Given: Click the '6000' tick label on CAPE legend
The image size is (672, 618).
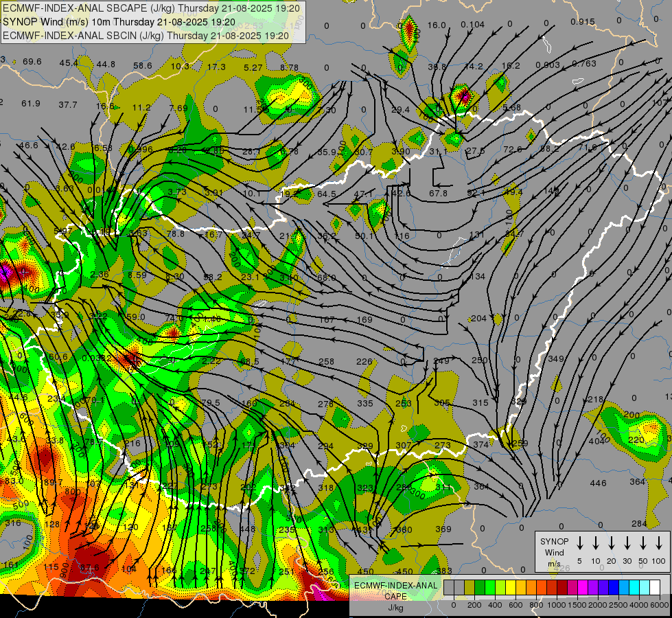Looking at the screenshot, I should click(x=660, y=605).
